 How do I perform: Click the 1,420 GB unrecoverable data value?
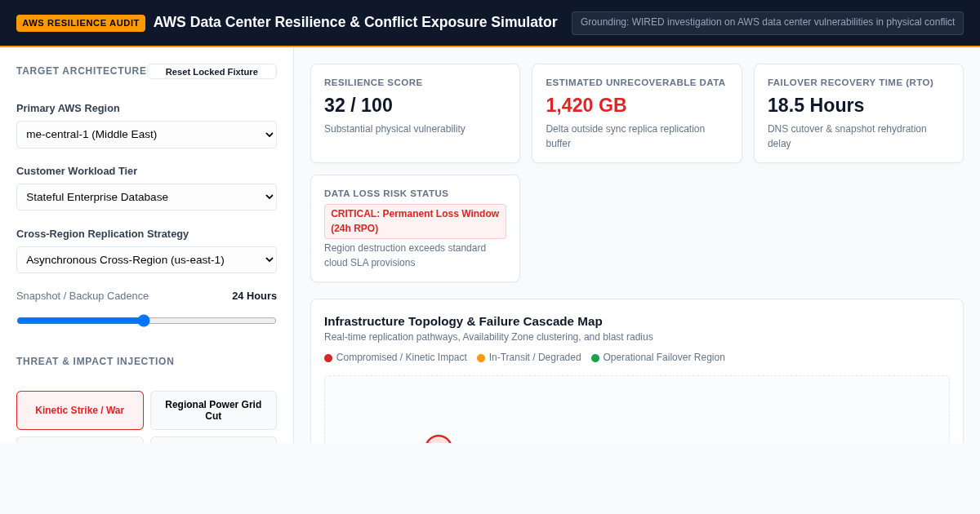tap(586, 105)
